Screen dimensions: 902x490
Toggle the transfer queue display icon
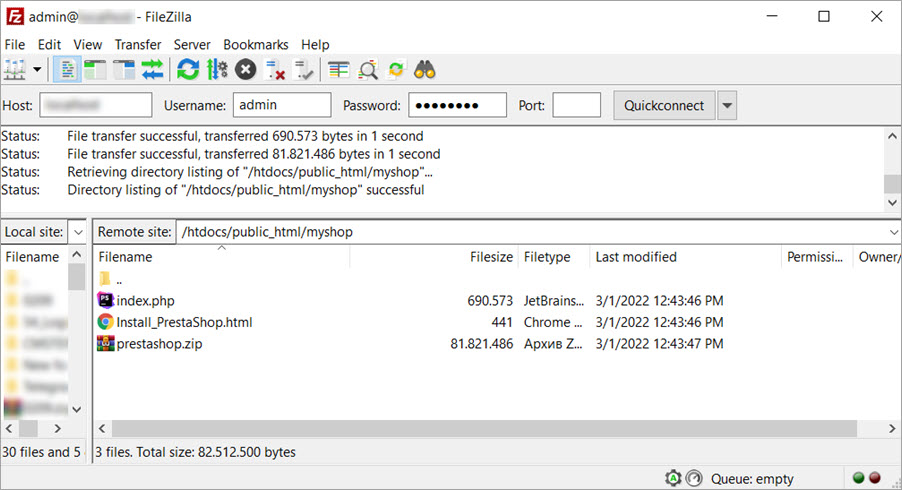click(152, 70)
